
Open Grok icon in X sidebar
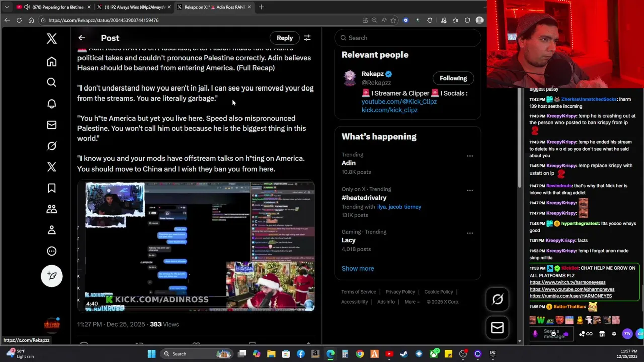pos(52,146)
